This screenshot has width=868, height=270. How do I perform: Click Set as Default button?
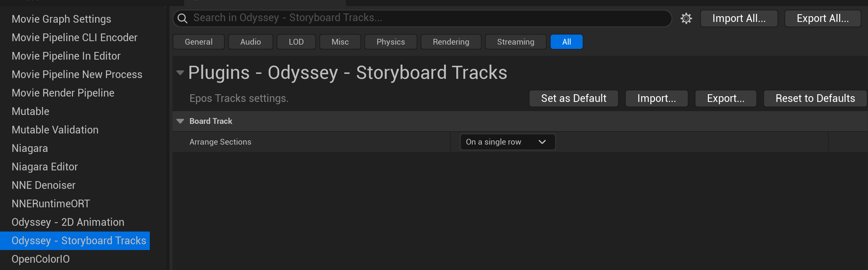(x=574, y=98)
